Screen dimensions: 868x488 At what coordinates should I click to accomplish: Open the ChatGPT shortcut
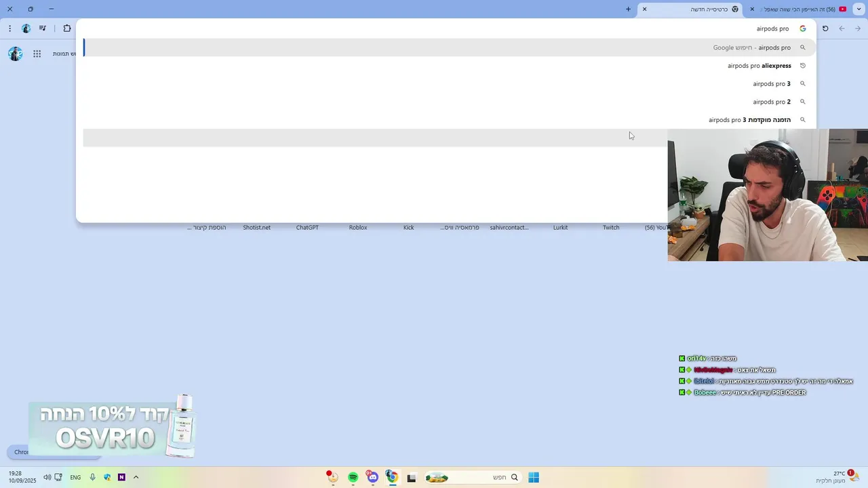[x=307, y=228]
